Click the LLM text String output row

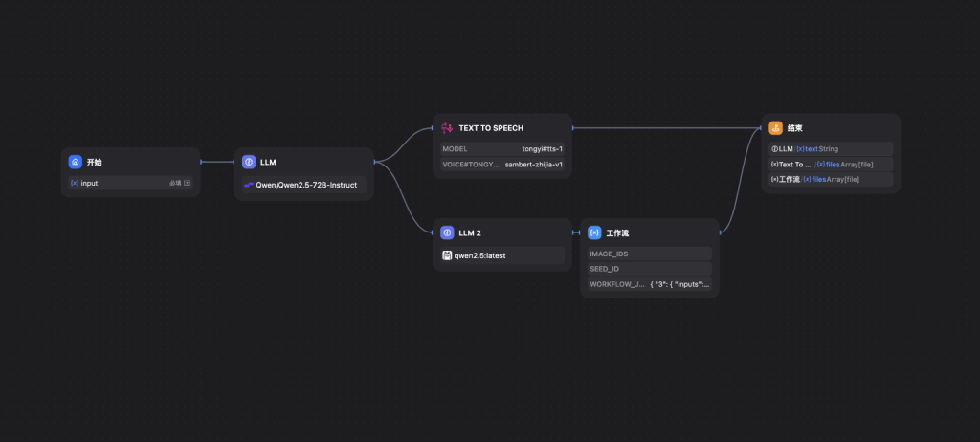coord(831,149)
